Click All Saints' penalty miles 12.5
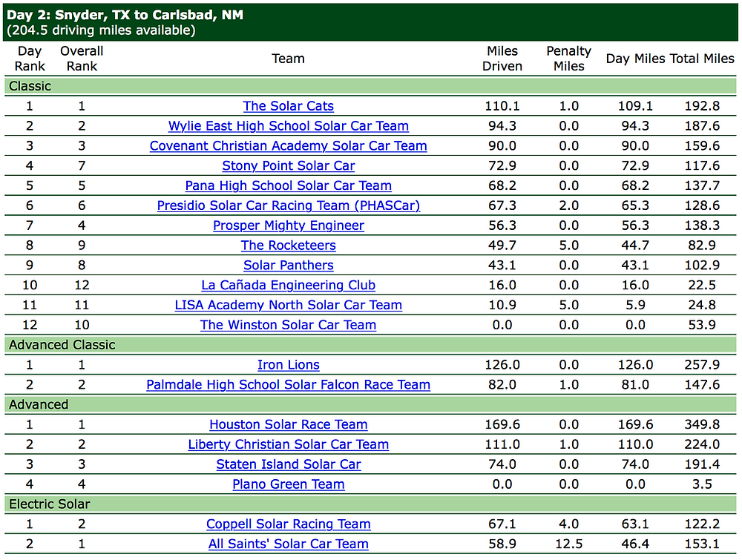Screen dimensions: 742x560 click(569, 544)
